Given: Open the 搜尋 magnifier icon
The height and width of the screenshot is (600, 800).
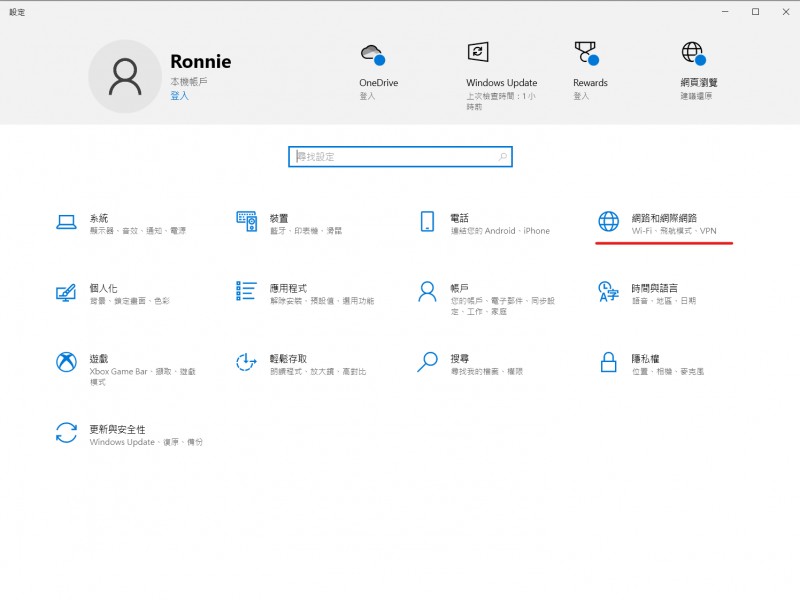Looking at the screenshot, I should click(427, 362).
